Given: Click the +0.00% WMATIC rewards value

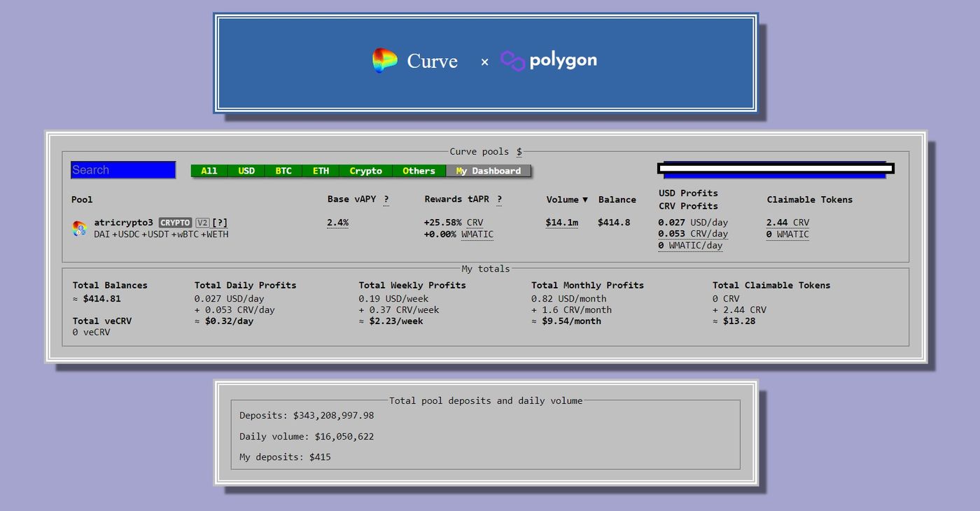Looking at the screenshot, I should [458, 234].
